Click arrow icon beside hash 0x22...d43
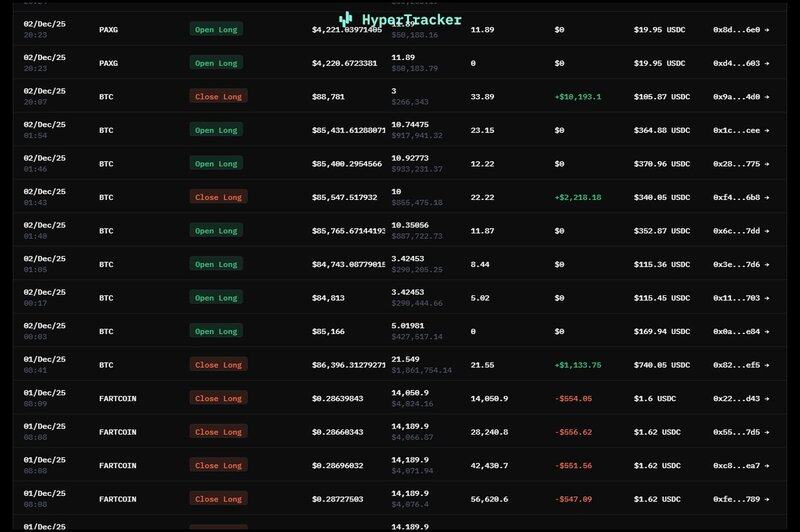Screen dimensions: 800x532 [x=767, y=398]
